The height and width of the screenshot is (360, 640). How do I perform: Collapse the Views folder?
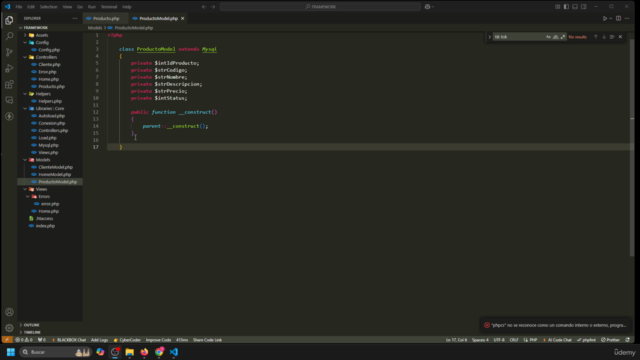click(41, 189)
